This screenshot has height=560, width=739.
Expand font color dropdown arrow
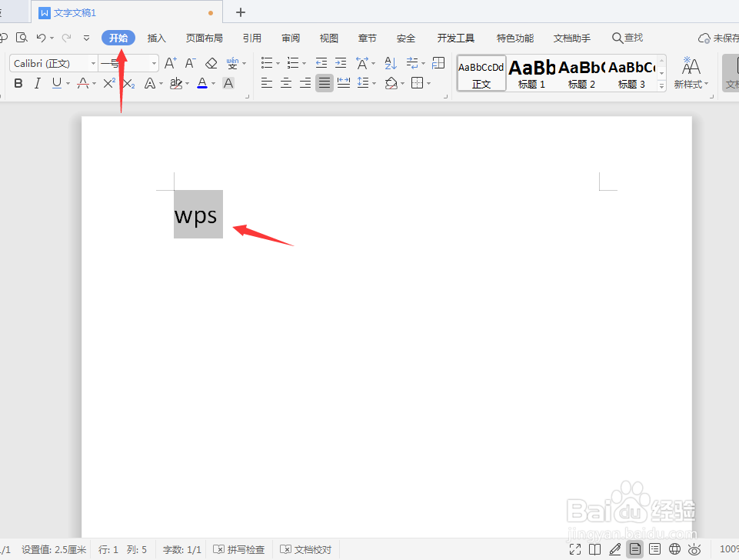coord(214,84)
